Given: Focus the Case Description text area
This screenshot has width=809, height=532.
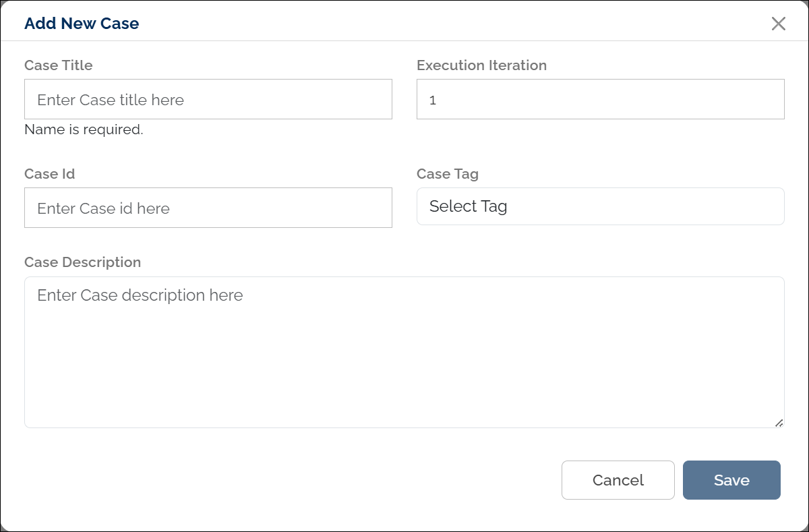Looking at the screenshot, I should tap(404, 357).
